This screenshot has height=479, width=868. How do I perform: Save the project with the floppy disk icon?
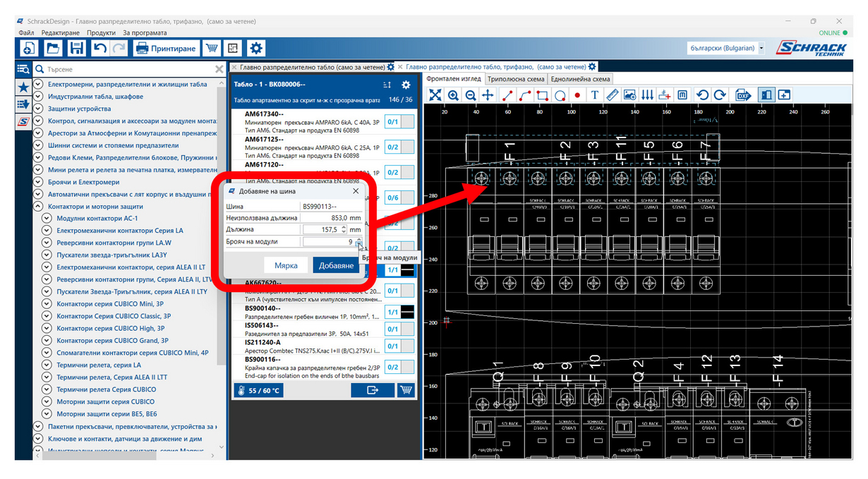point(77,48)
